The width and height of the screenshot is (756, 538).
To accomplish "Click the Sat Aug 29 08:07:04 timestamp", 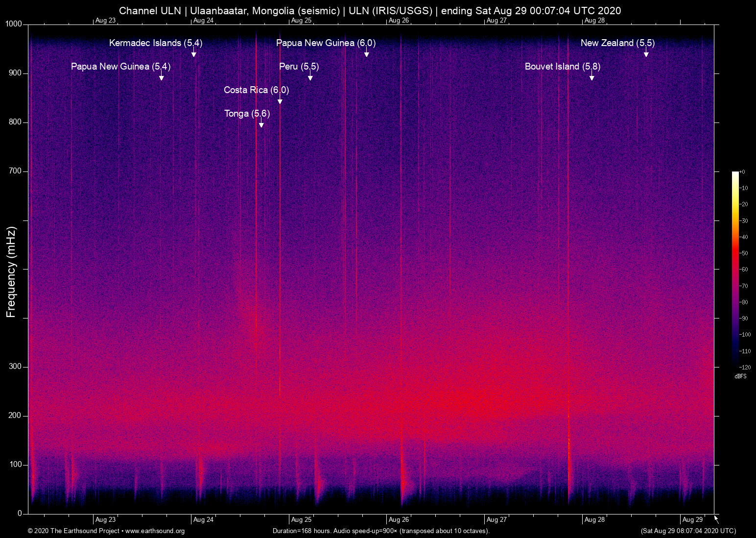I will point(688,531).
